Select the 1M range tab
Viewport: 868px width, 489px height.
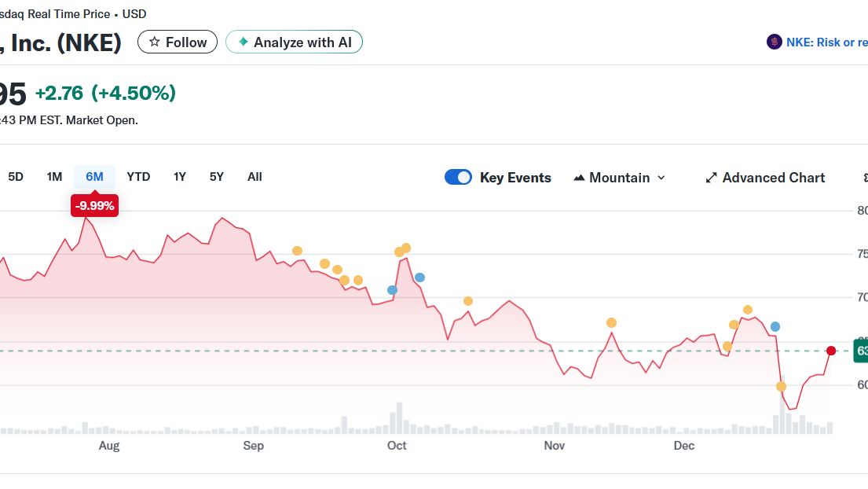click(x=54, y=177)
